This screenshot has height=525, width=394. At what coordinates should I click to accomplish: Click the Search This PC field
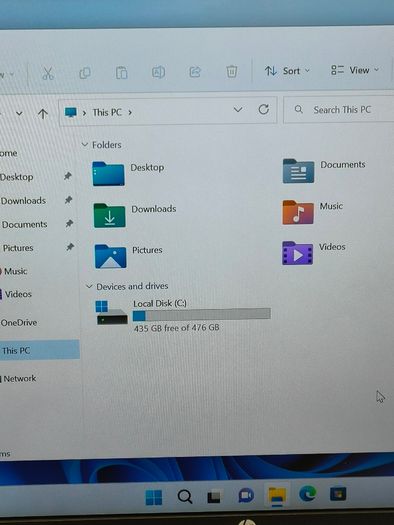(339, 110)
